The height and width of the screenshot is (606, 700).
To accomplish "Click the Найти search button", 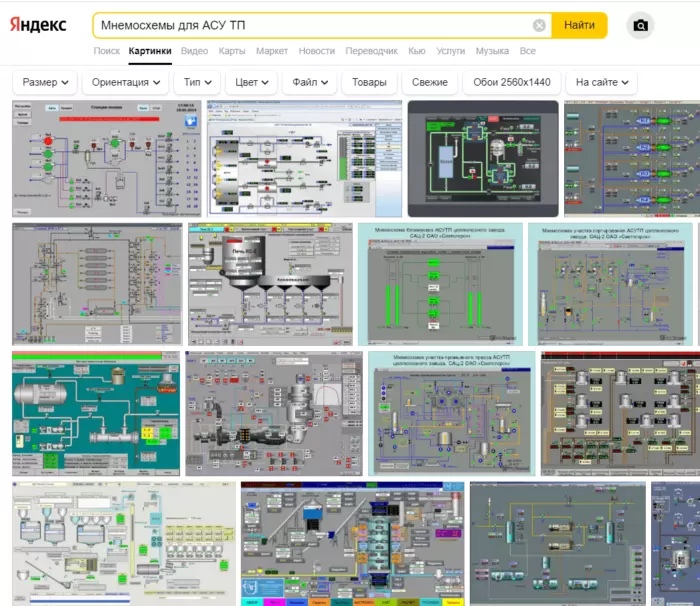I will pyautogui.click(x=579, y=25).
